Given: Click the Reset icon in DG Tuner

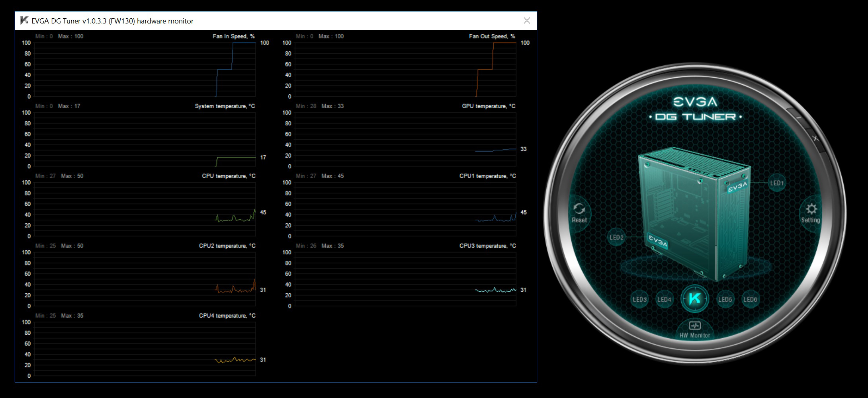Looking at the screenshot, I should (579, 213).
